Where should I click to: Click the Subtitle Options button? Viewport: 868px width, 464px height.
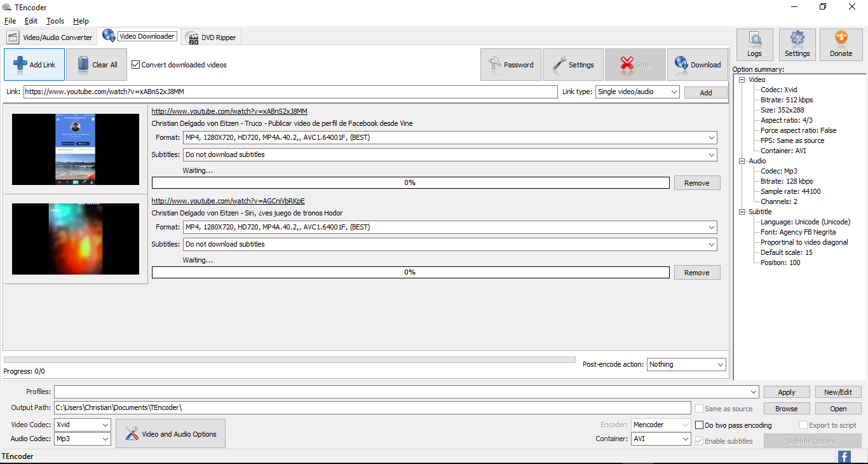pos(813,441)
